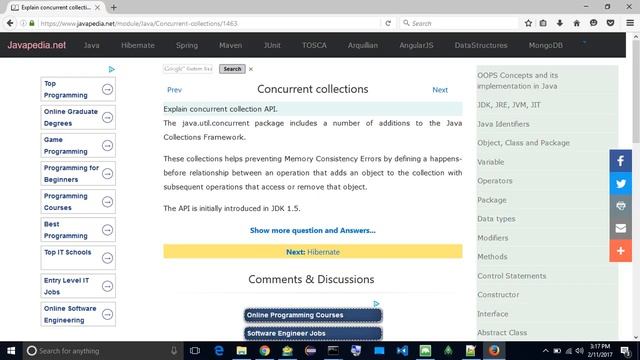Go to the Prev question link
640x360 pixels.
click(x=174, y=90)
